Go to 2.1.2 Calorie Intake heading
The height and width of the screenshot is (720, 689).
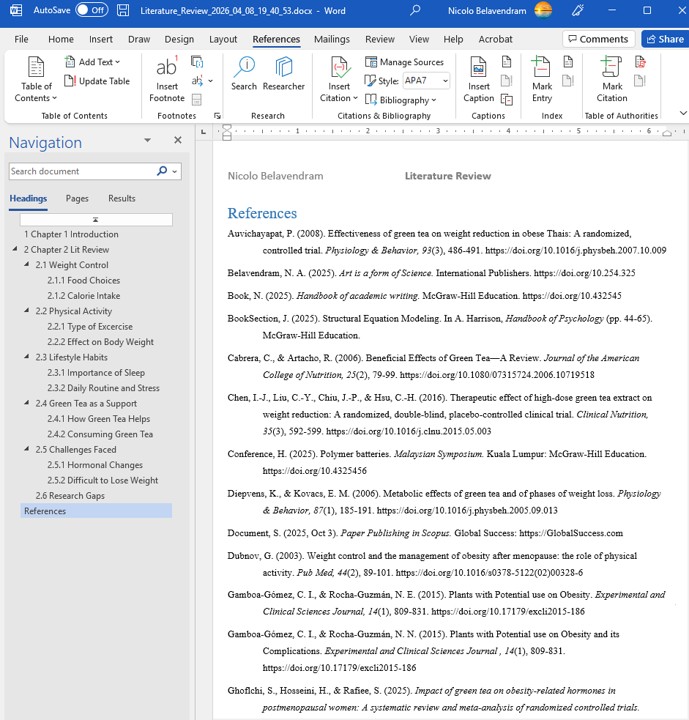pyautogui.click(x=84, y=296)
